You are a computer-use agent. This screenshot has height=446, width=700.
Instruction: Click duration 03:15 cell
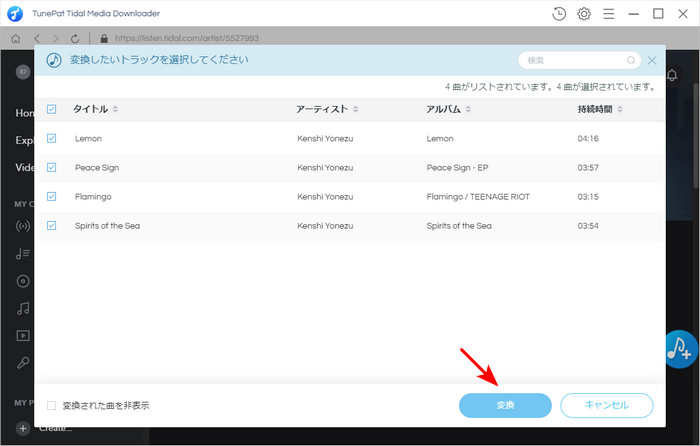click(588, 197)
